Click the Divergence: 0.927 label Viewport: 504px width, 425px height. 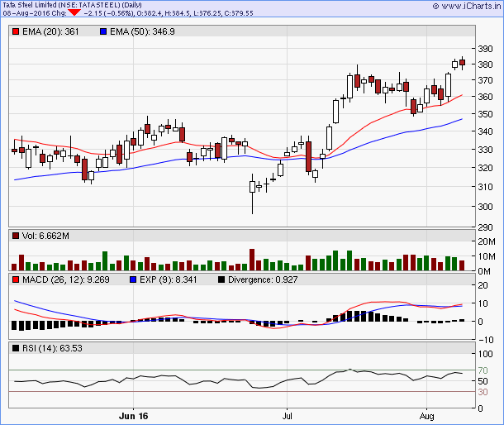point(263,279)
